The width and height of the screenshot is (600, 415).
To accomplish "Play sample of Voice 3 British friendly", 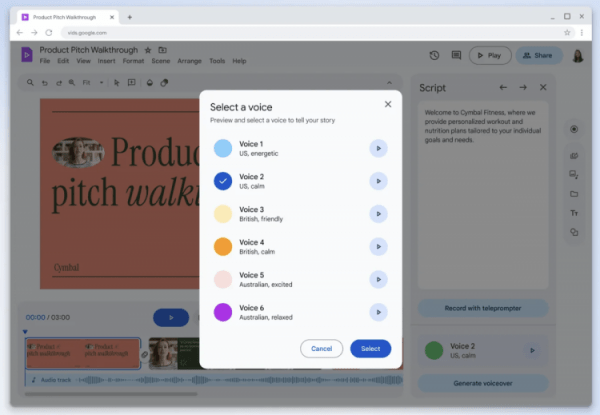I will pyautogui.click(x=378, y=214).
